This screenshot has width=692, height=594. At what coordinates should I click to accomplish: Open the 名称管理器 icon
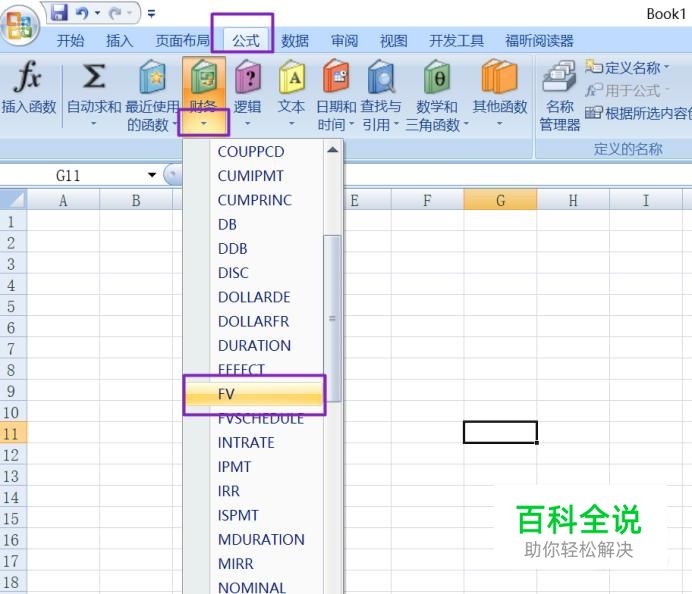coord(559,76)
